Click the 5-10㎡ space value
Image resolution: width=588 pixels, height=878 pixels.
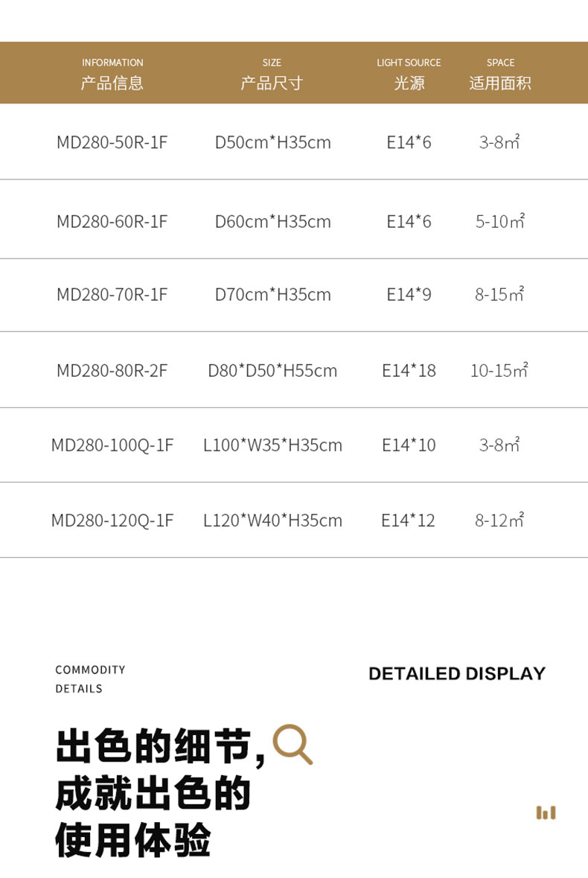click(500, 221)
